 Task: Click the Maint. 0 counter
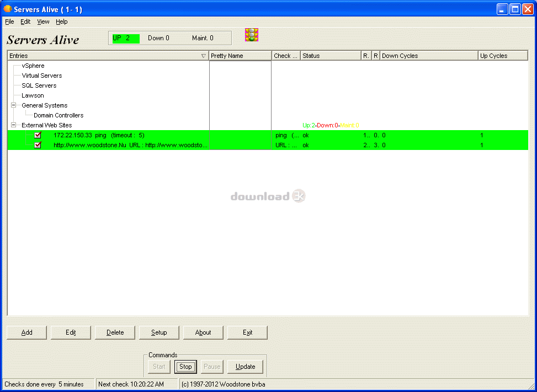click(x=203, y=38)
